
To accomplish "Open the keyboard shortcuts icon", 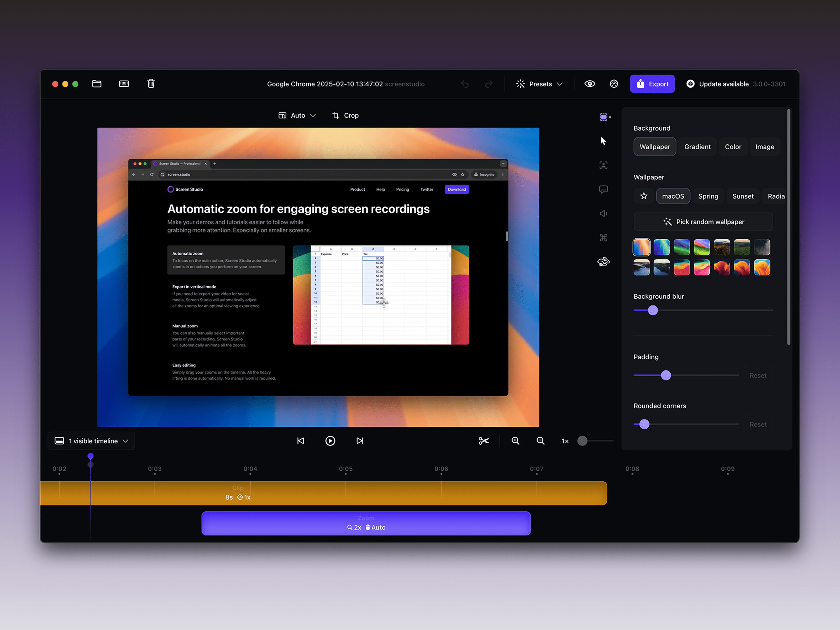I will 124,84.
